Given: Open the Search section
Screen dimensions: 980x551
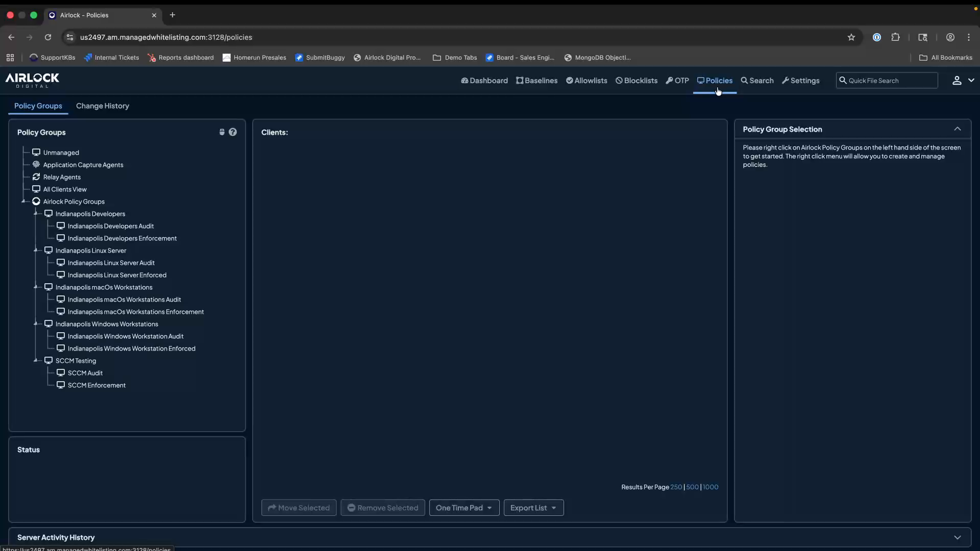Looking at the screenshot, I should pos(757,81).
